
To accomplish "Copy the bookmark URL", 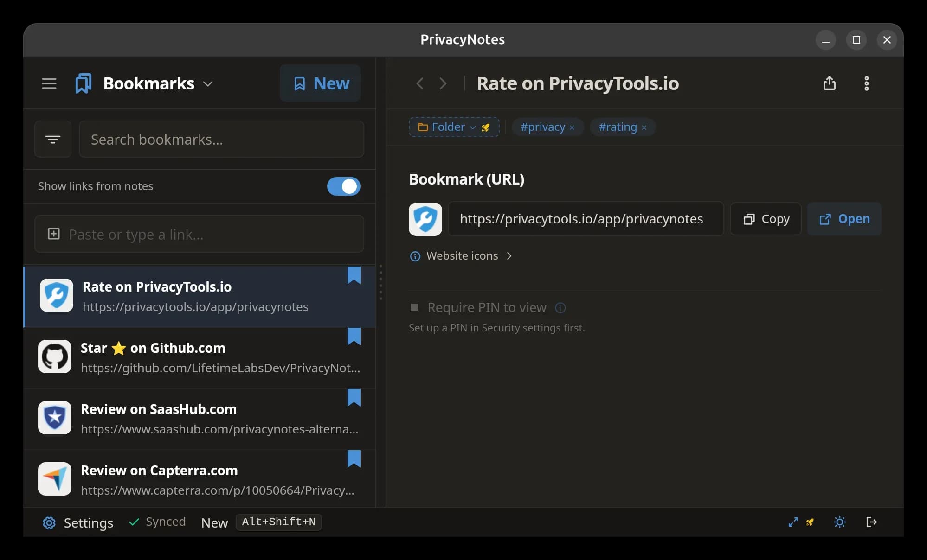I will [766, 219].
